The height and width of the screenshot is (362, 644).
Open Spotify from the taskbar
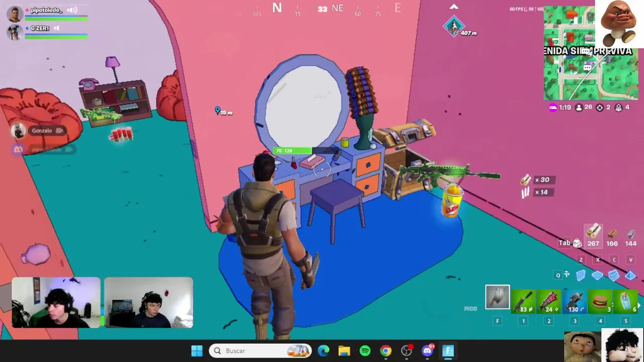click(x=365, y=350)
